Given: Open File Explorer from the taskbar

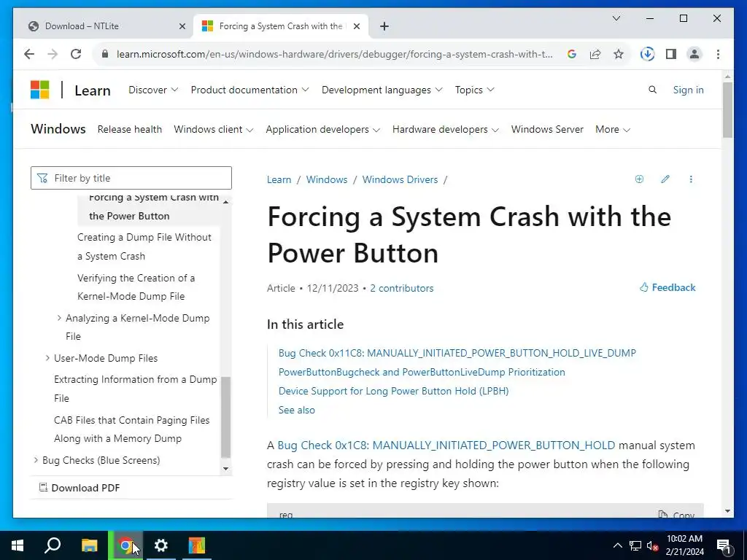Looking at the screenshot, I should (89, 545).
